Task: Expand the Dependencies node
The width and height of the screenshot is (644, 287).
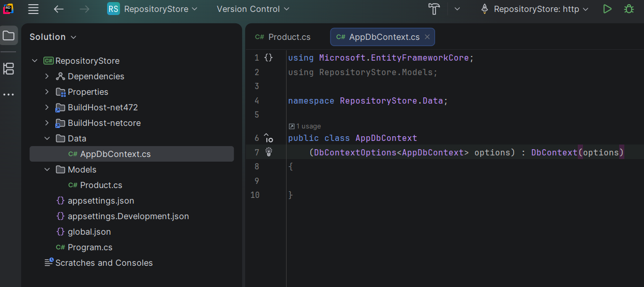Action: 47,76
